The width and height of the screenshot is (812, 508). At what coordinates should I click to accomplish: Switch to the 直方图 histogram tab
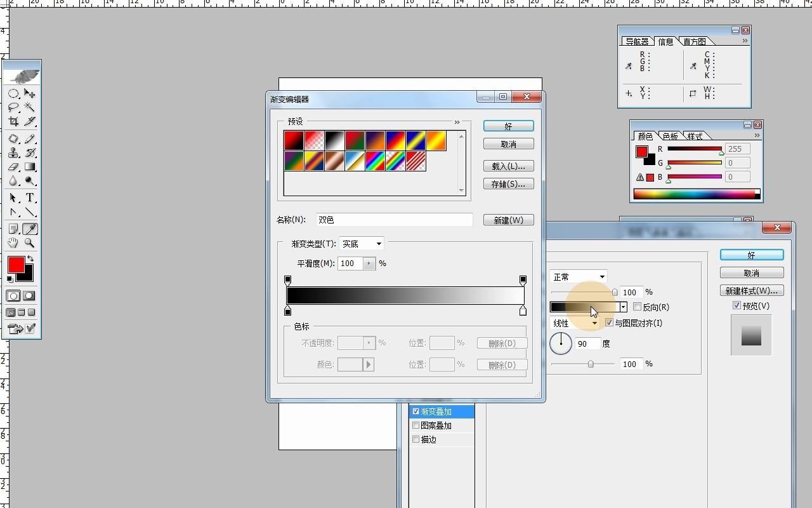(695, 42)
